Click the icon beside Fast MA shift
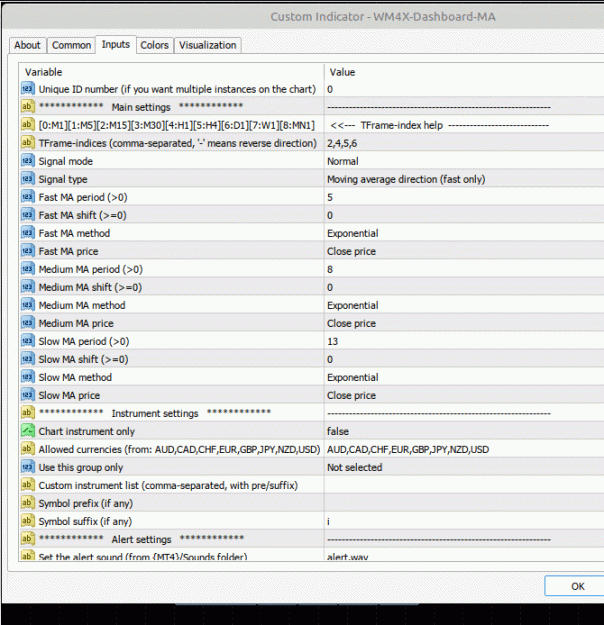604x625 pixels. (x=28, y=215)
